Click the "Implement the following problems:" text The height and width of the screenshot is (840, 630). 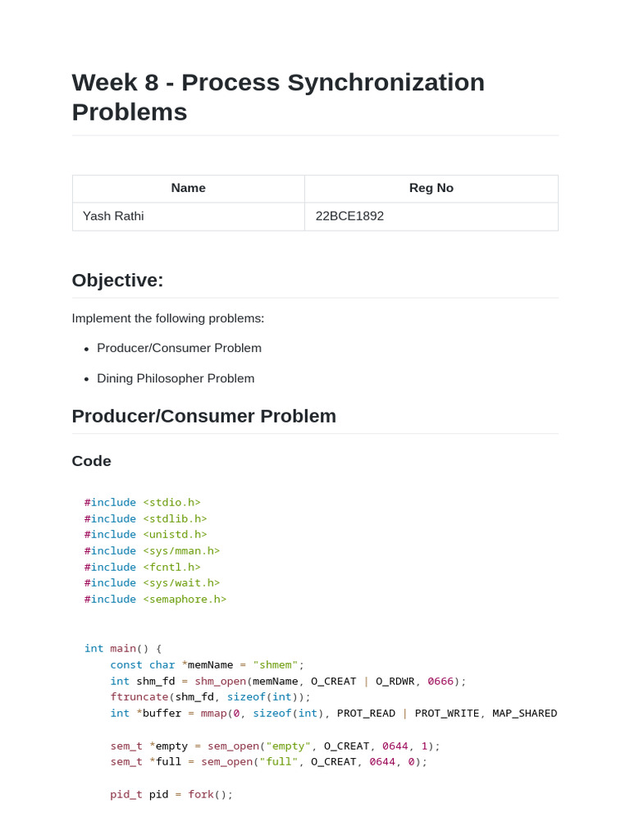click(168, 318)
